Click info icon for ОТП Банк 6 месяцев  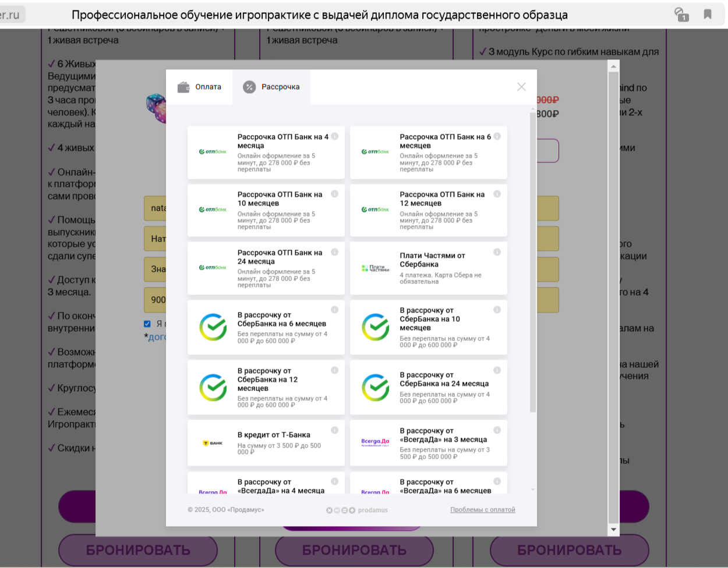pyautogui.click(x=497, y=136)
